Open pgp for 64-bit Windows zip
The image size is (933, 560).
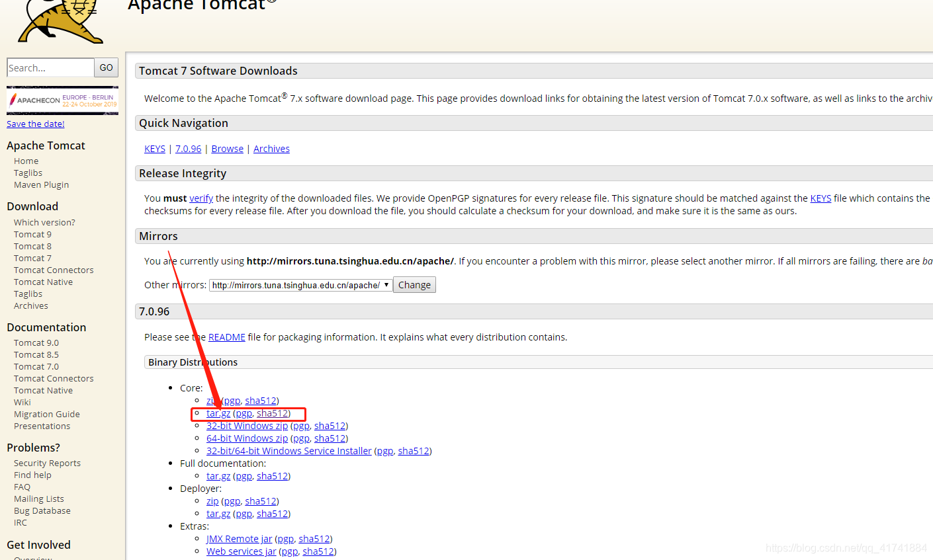tap(301, 438)
